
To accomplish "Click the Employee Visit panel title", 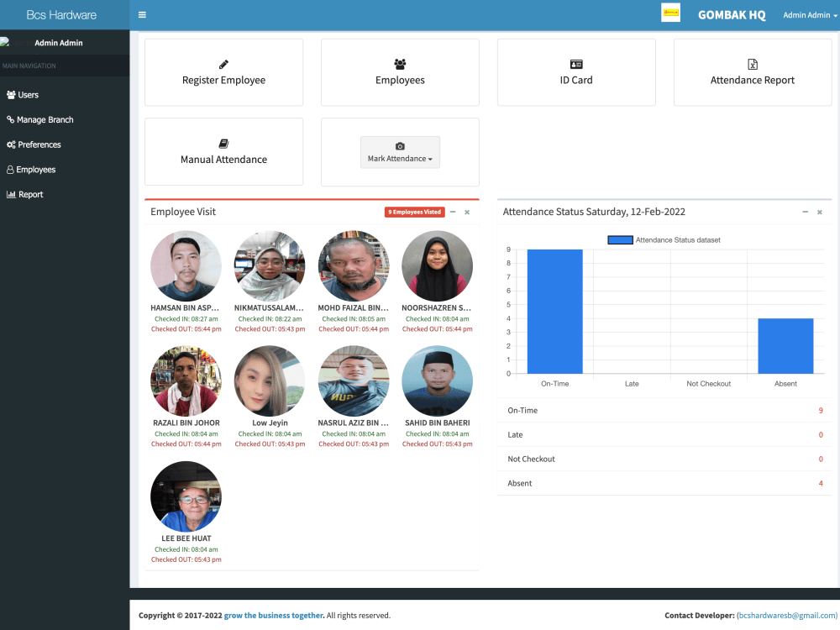I will (182, 212).
